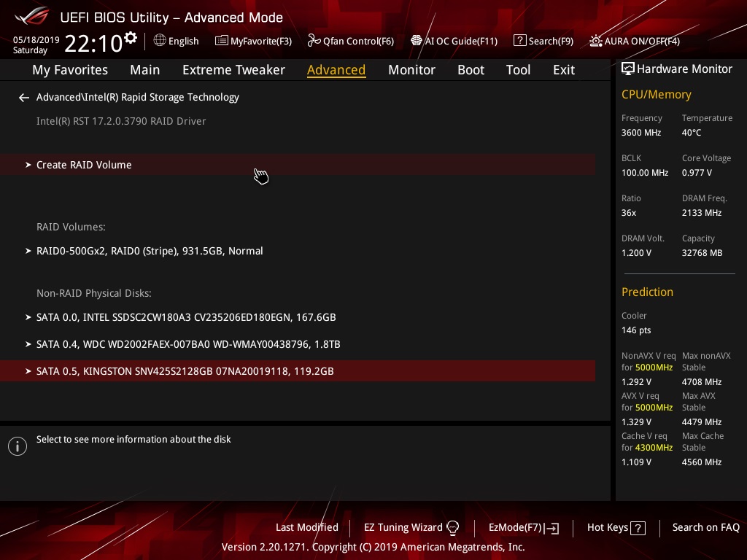Viewport: 747px width, 560px height.
Task: Open Search on FAQ link
Action: pyautogui.click(x=705, y=528)
